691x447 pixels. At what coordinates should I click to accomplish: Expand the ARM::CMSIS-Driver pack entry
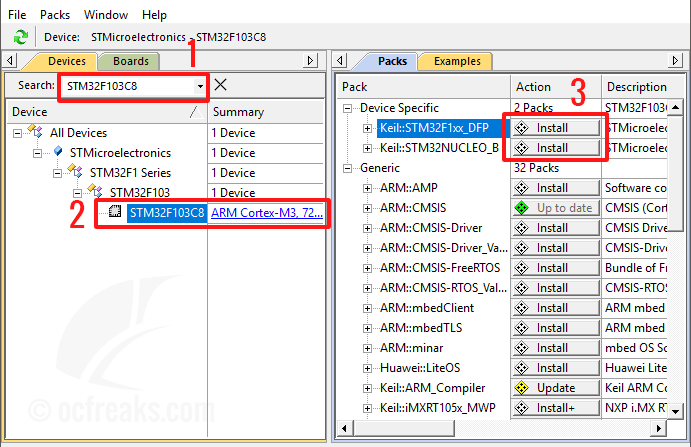coord(368,228)
